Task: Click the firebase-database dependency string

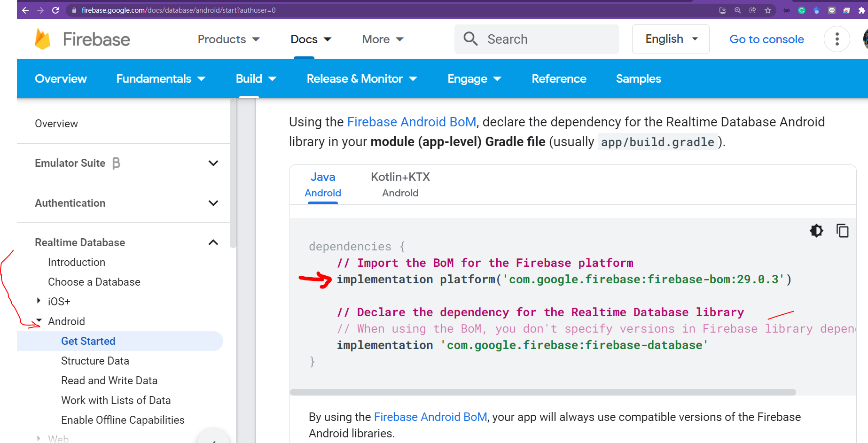Action: click(574, 345)
